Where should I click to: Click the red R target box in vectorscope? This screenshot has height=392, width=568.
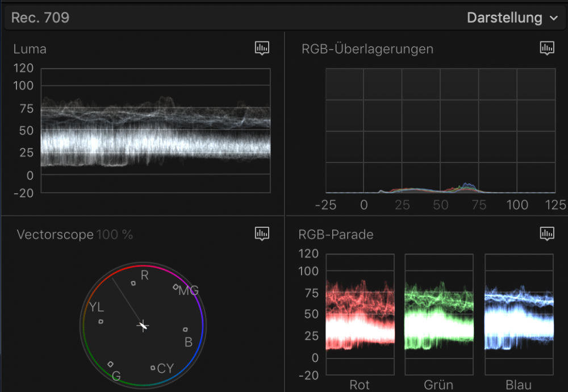tap(133, 283)
